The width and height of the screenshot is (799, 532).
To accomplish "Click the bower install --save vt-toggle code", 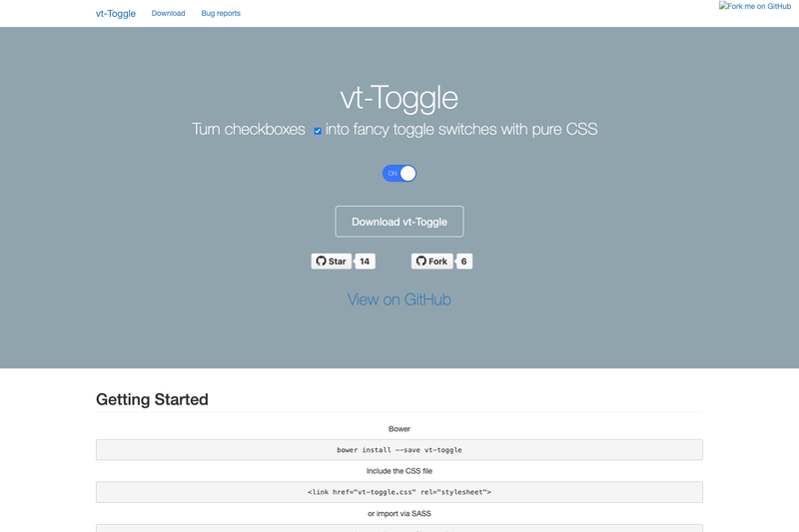I will pos(399,450).
